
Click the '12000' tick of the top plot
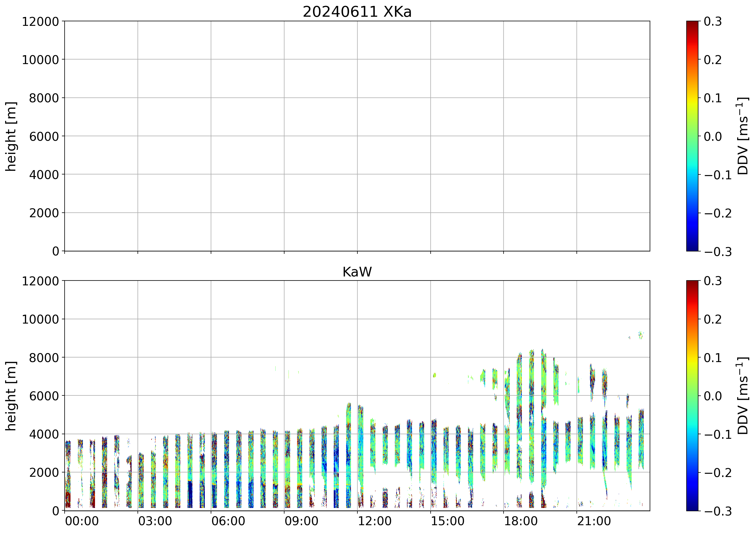(x=40, y=22)
